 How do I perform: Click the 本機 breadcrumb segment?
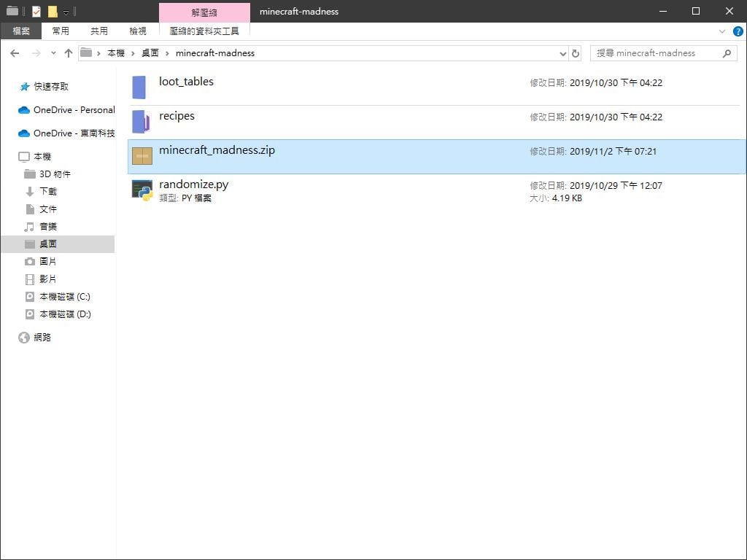pyautogui.click(x=116, y=53)
